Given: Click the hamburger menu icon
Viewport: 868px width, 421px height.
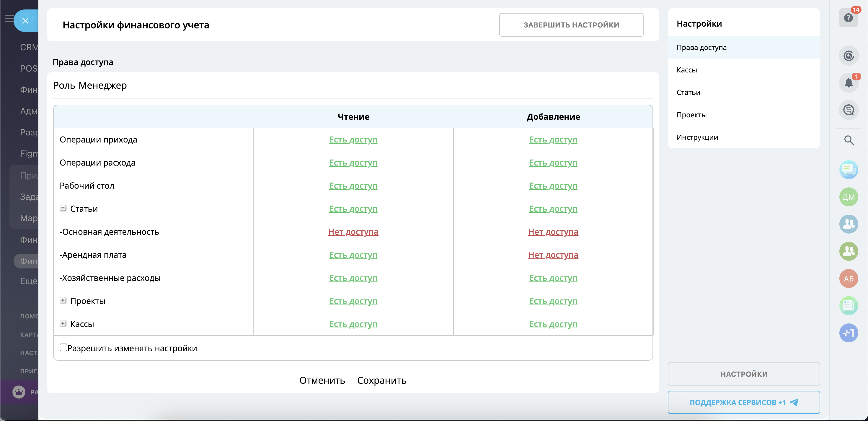Looking at the screenshot, I should coord(9,18).
